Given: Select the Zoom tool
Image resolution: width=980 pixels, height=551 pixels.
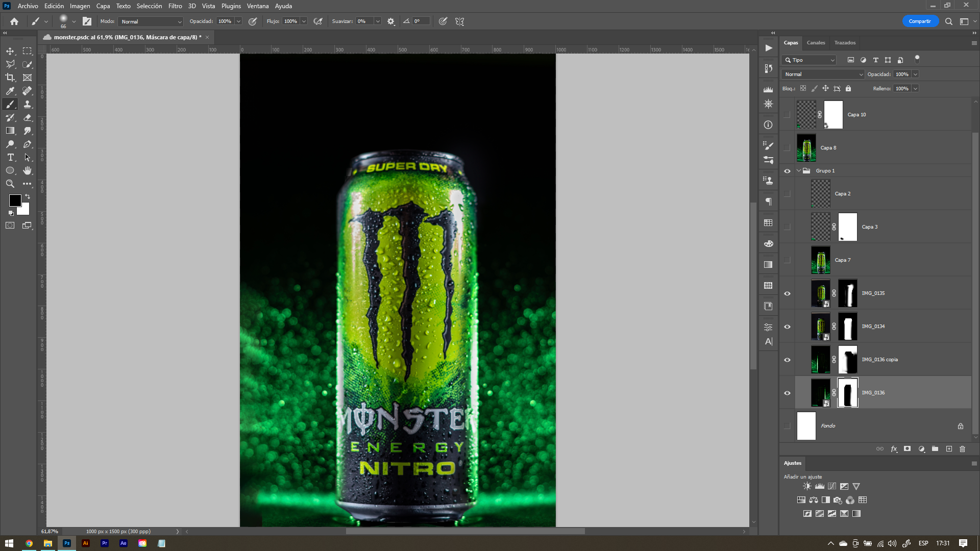Looking at the screenshot, I should point(10,184).
